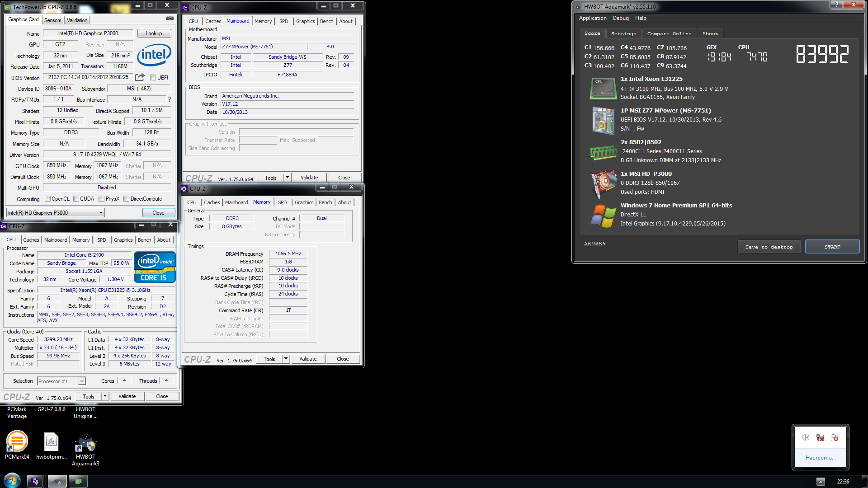Click GPU-Z screenshot camera icon
Screen dimensions: 868x488
[x=170, y=19]
